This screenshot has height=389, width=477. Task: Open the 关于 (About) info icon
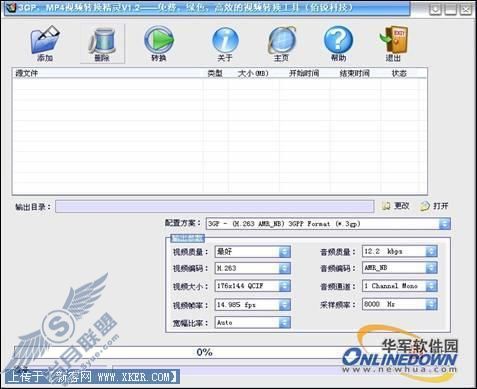[x=225, y=43]
